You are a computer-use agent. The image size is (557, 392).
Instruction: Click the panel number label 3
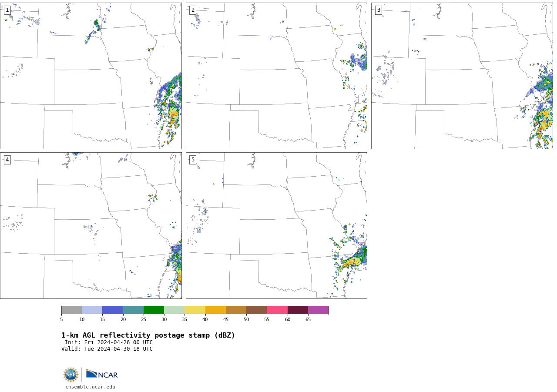tap(379, 10)
